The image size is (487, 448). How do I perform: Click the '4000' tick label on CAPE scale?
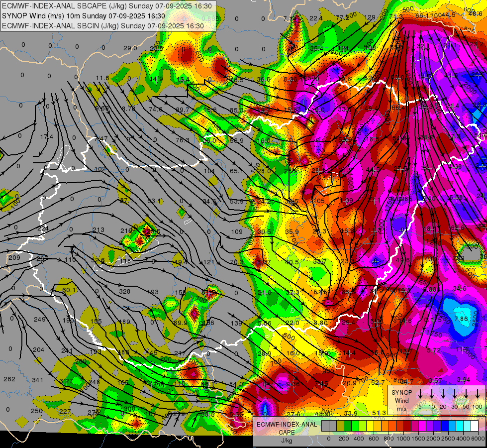coord(463,439)
